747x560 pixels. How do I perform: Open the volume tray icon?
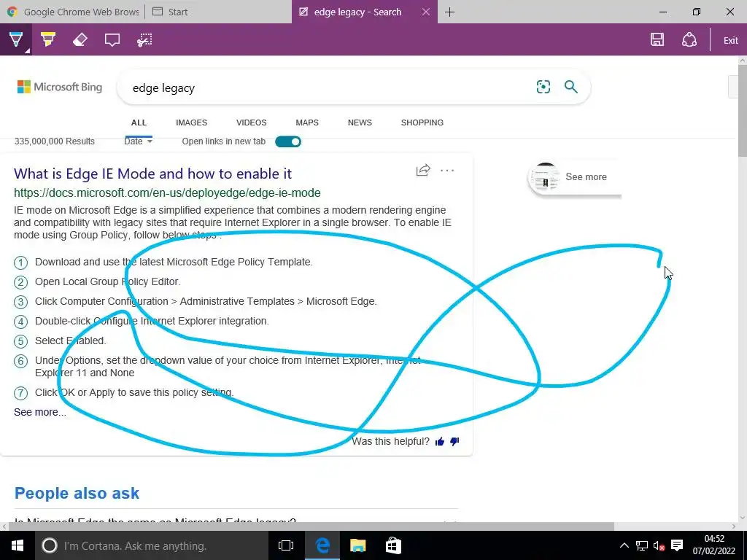tap(659, 545)
